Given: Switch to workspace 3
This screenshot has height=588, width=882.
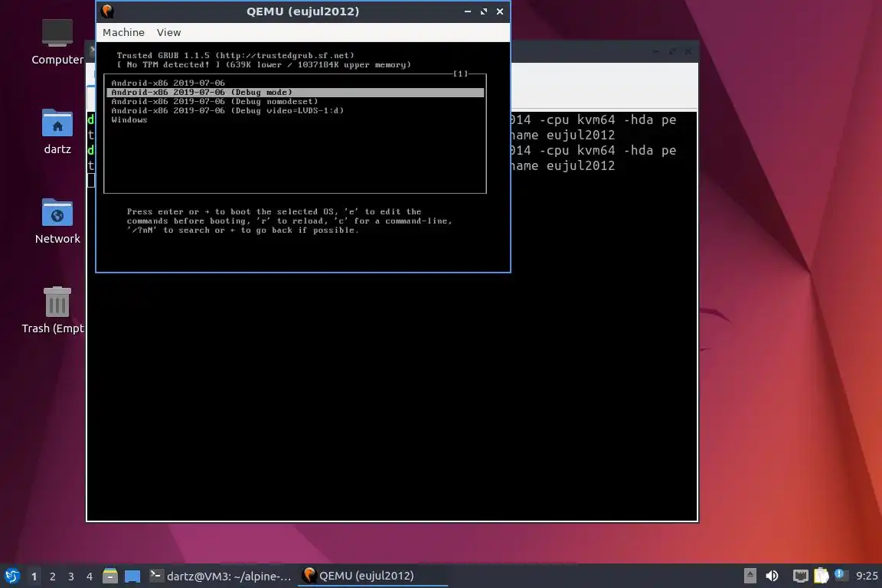Looking at the screenshot, I should click(x=71, y=577).
